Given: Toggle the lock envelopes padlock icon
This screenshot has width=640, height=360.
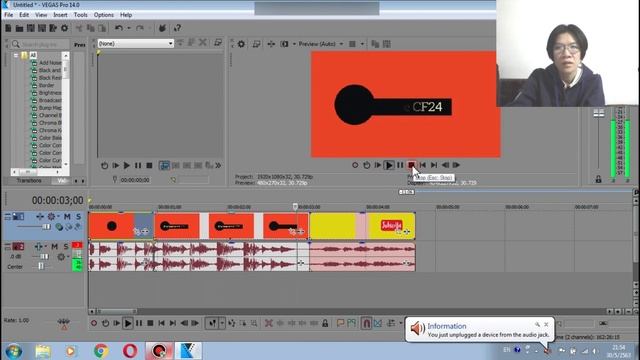Looking at the screenshot, I should tap(325, 323).
